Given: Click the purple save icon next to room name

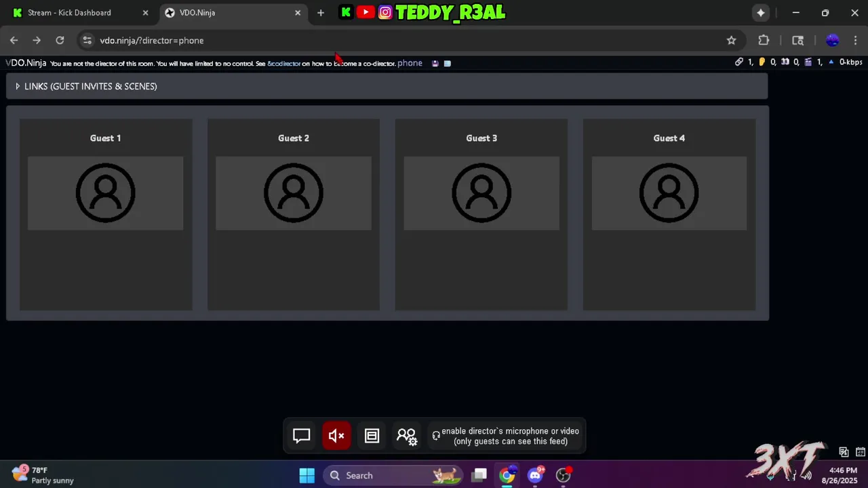Looking at the screenshot, I should (435, 64).
